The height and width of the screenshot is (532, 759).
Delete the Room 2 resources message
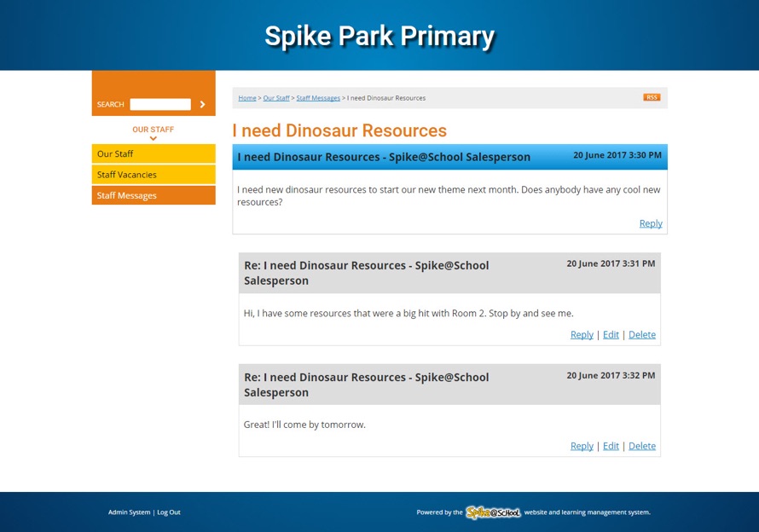click(x=642, y=335)
